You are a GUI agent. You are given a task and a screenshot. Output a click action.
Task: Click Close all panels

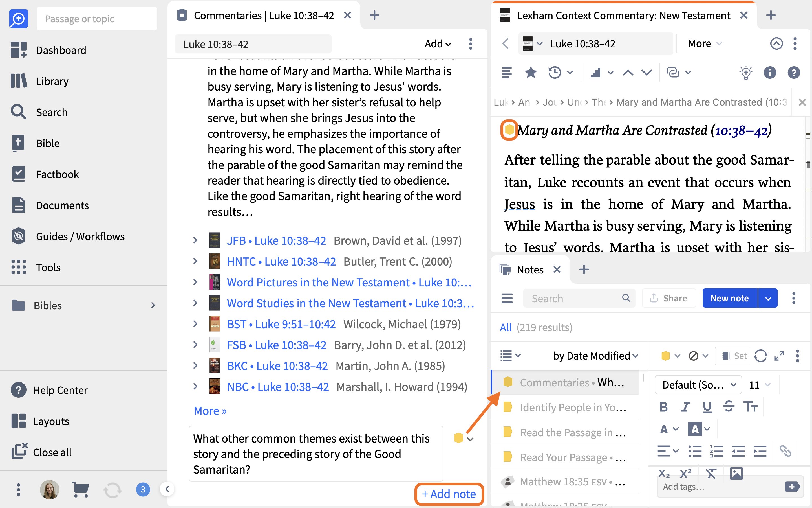[41, 452]
